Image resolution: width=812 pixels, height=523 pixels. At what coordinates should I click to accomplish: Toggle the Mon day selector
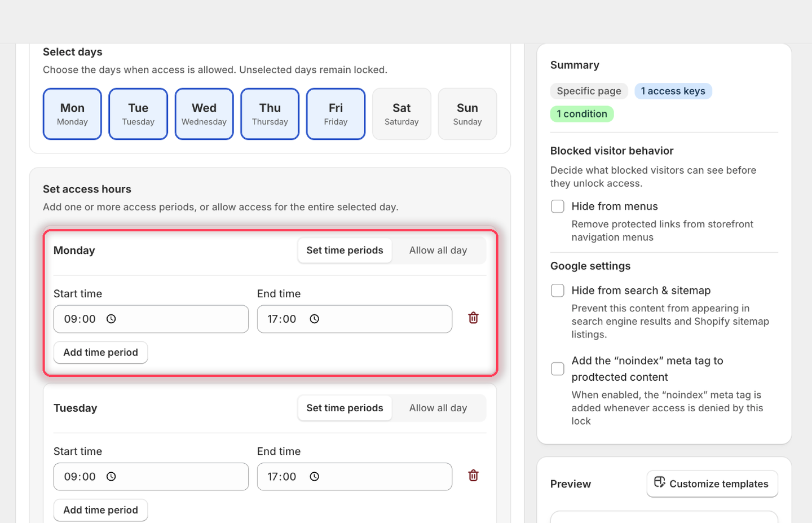72,113
